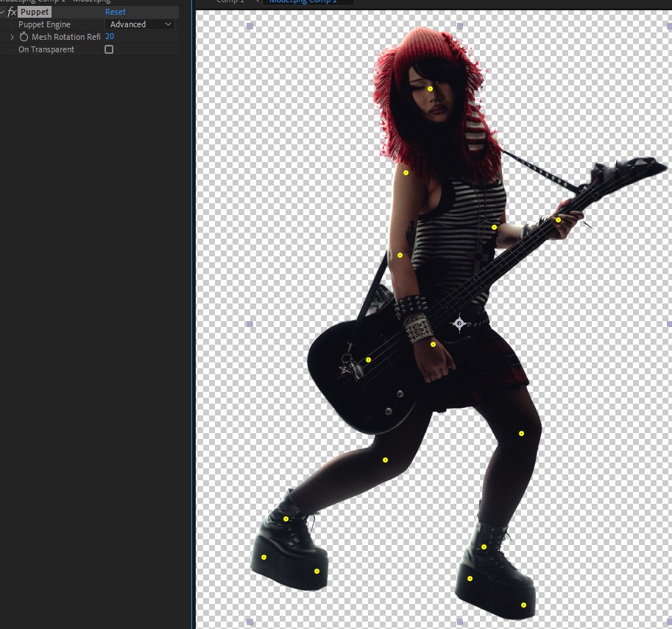Select the puppet pin on the elbow
Screen dimensions: 672x629
click(x=400, y=255)
